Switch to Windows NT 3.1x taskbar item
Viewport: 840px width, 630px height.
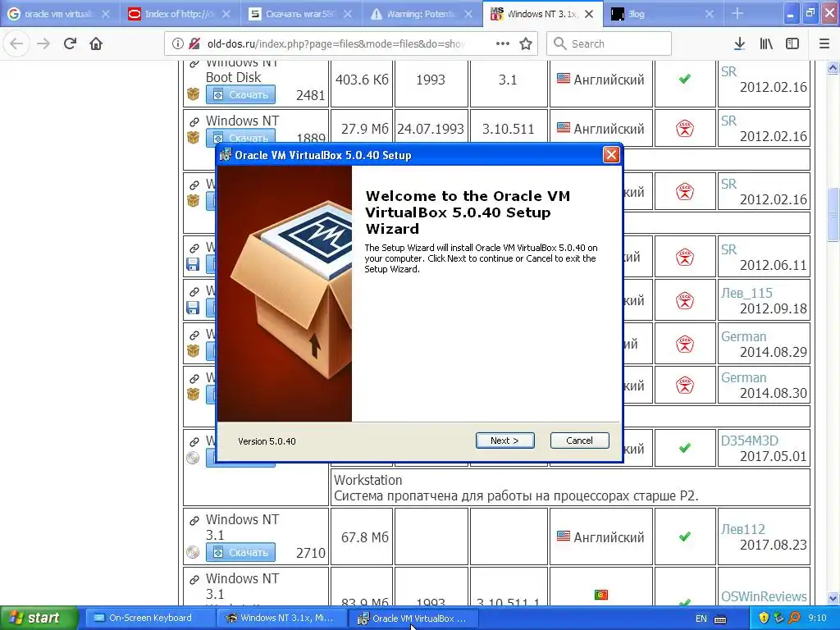click(x=281, y=618)
